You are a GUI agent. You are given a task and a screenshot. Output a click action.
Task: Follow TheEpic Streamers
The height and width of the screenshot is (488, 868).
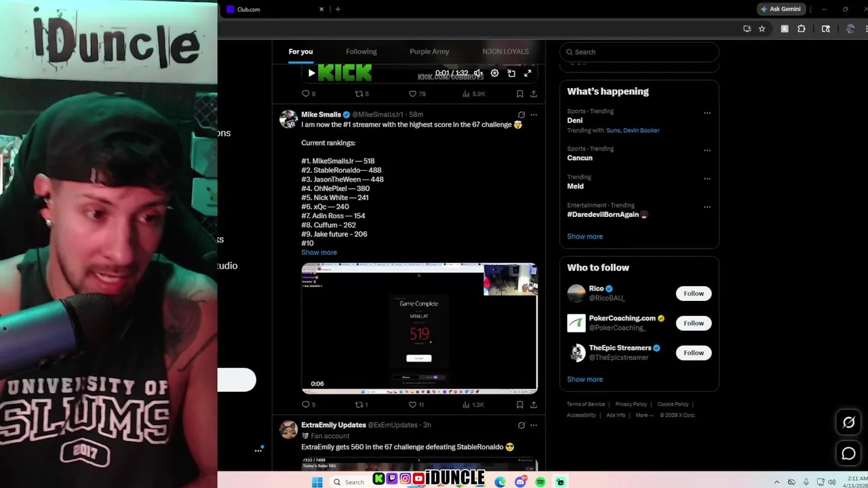(x=694, y=352)
